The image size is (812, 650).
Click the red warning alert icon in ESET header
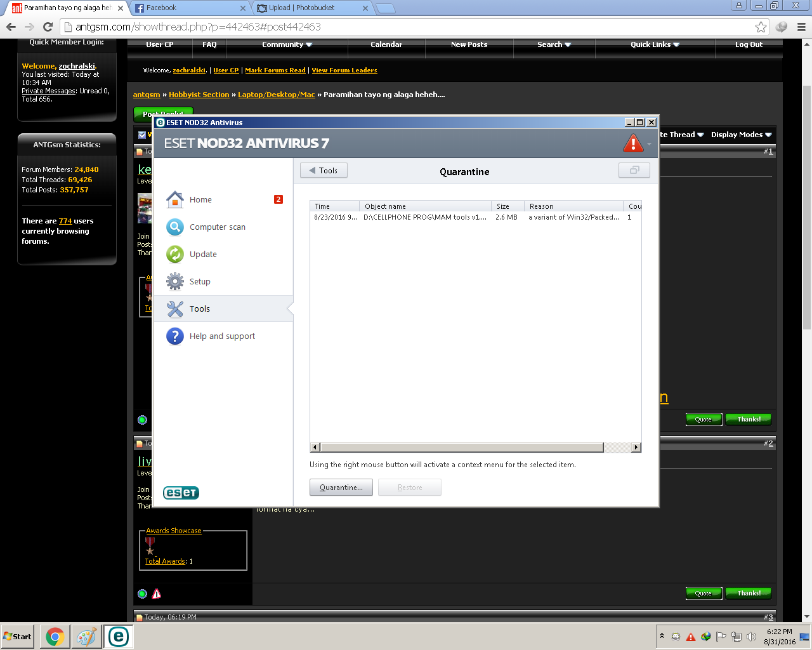[x=632, y=143]
